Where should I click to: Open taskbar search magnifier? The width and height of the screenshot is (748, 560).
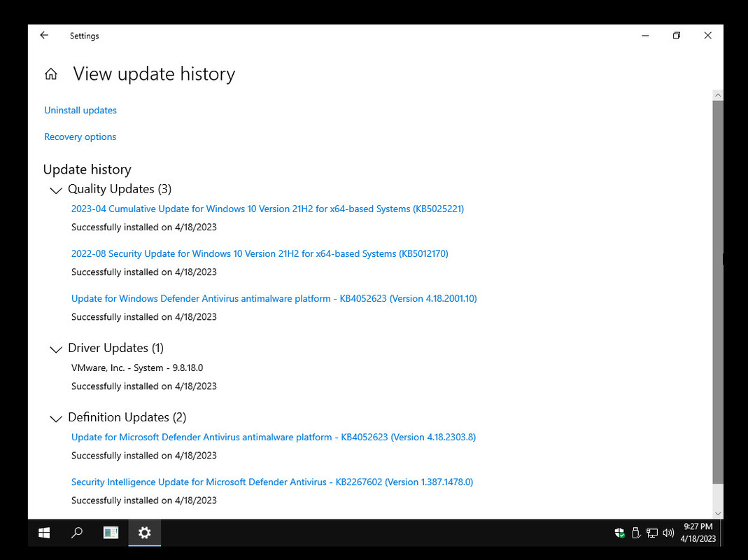point(77,533)
